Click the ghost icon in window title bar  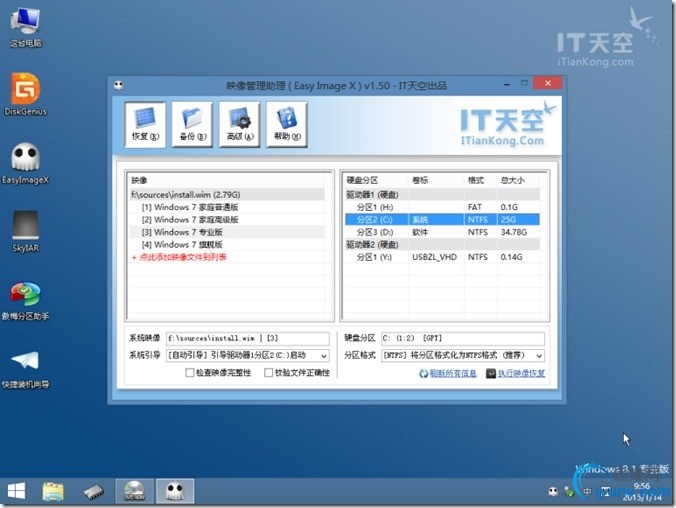tap(119, 85)
